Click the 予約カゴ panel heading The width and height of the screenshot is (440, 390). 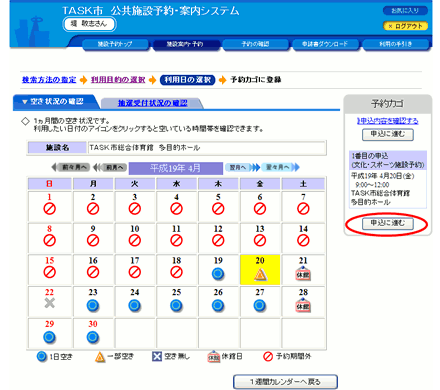point(388,104)
